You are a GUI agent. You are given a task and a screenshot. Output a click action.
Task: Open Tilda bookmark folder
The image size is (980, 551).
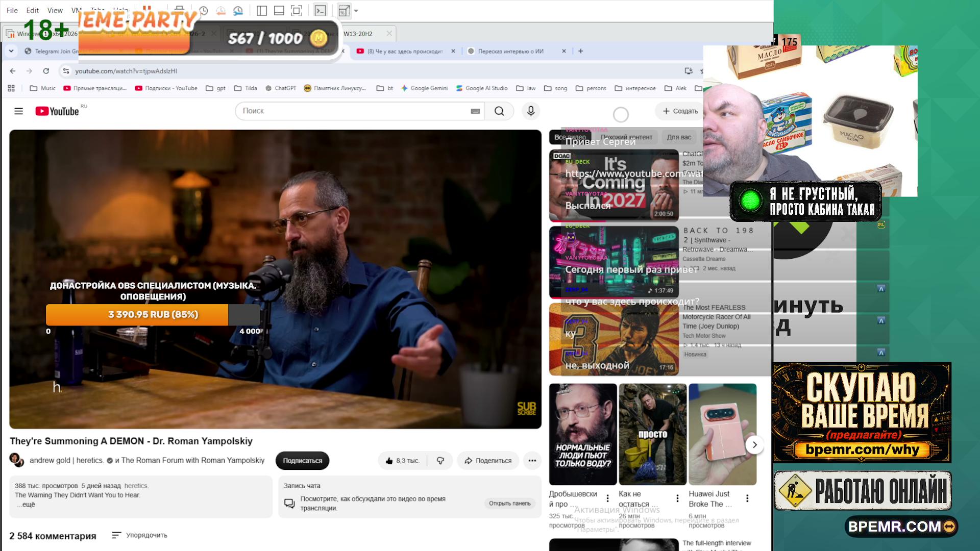click(246, 88)
